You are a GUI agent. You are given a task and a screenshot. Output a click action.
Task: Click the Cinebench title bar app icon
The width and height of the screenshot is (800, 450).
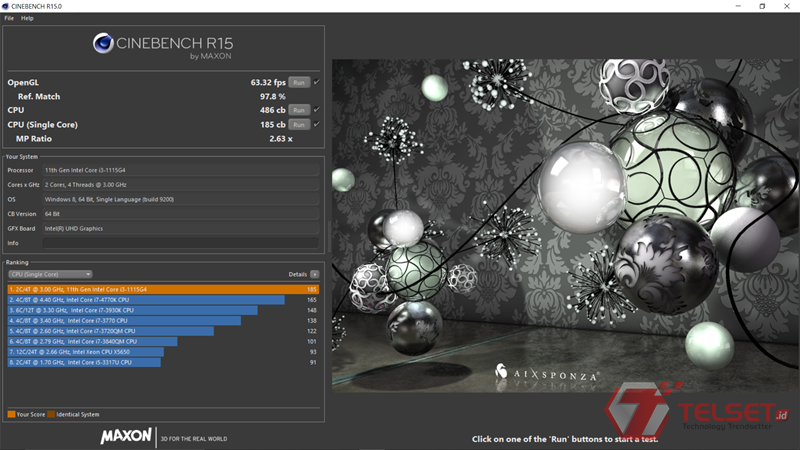coord(5,6)
